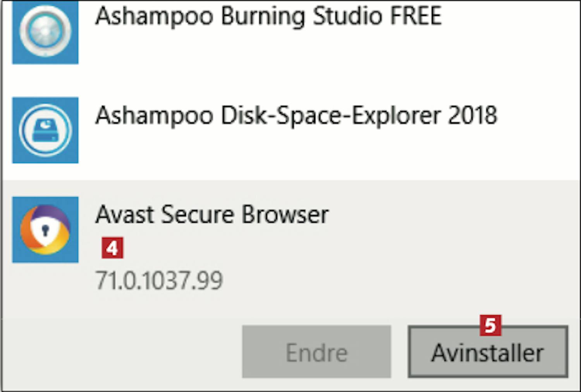581x392 pixels.
Task: Click the Avinstaller button
Action: click(x=488, y=352)
